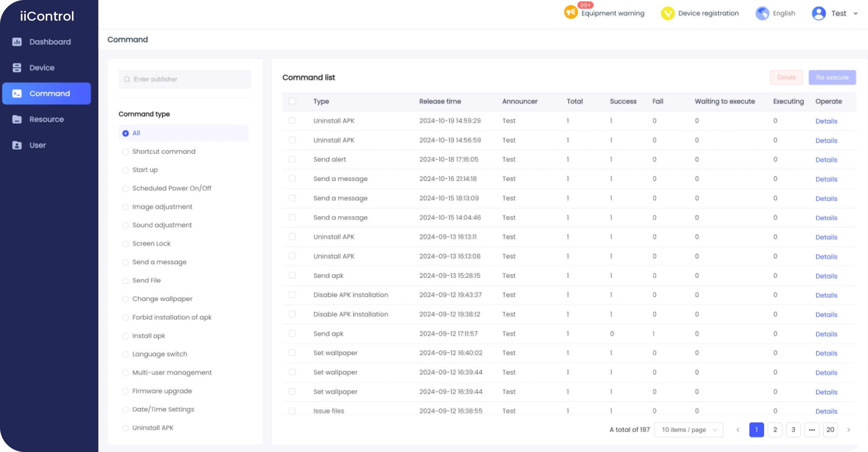
Task: Open Equipment warning megaphone icon
Action: pos(571,13)
